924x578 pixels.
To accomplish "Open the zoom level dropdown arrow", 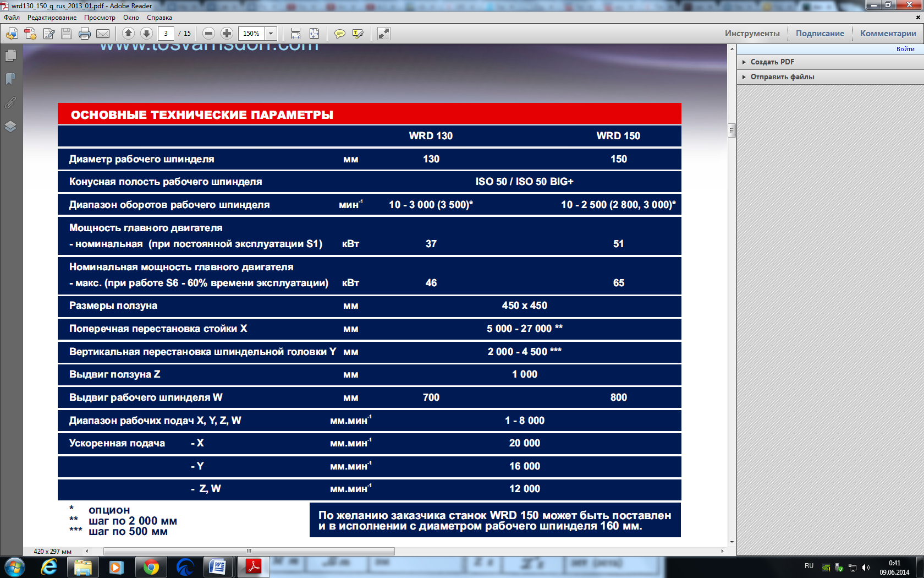I will (271, 34).
